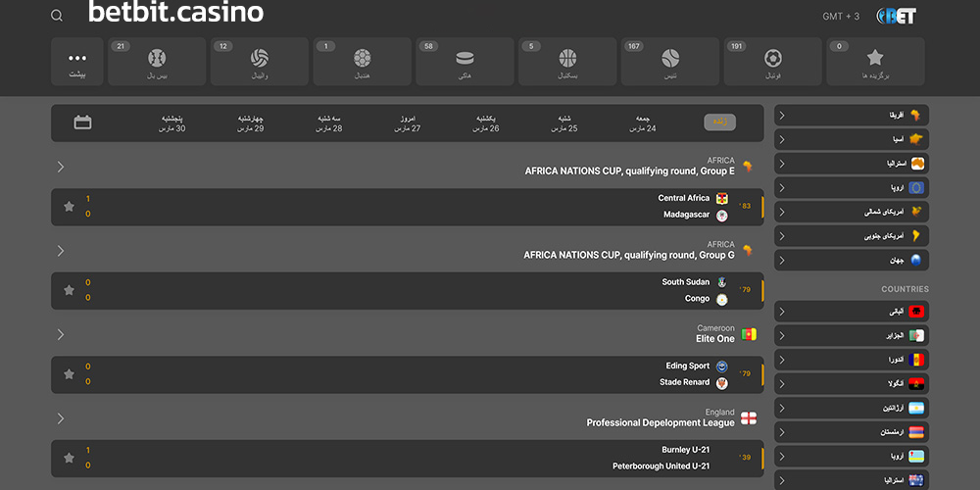Image resolution: width=980 pixels, height=490 pixels.
Task: Click the betbit.casino logo text
Action: 175,14
